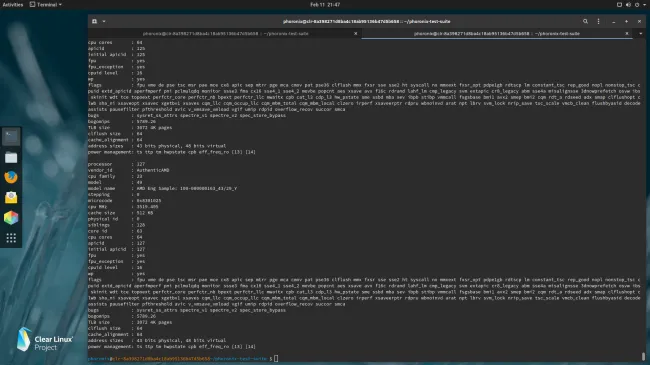Click the power icon in top bar
Viewport: 650px width, 365px height.
[x=637, y=5]
